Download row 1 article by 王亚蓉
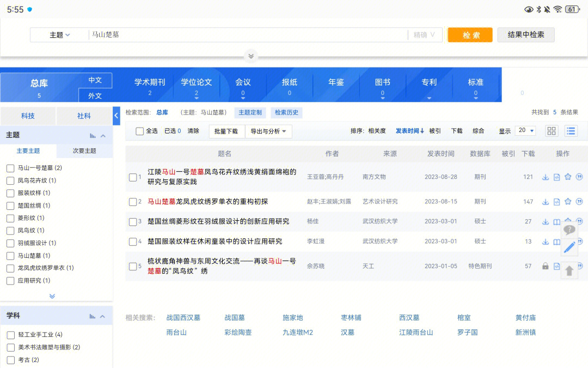This screenshot has height=368, width=588. click(545, 177)
